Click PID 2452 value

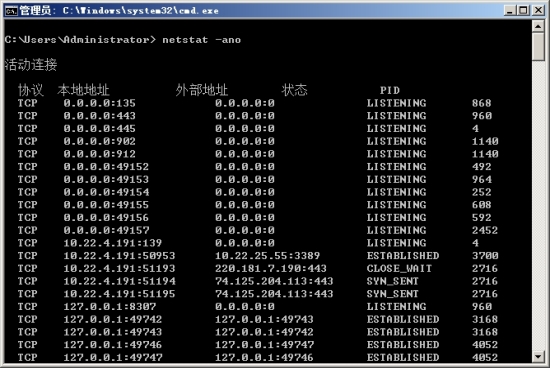tap(485, 230)
